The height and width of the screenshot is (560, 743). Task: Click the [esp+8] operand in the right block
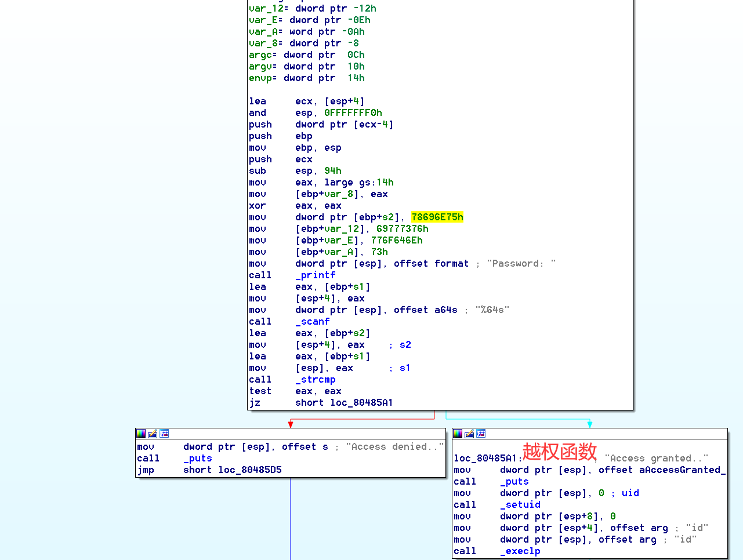578,517
